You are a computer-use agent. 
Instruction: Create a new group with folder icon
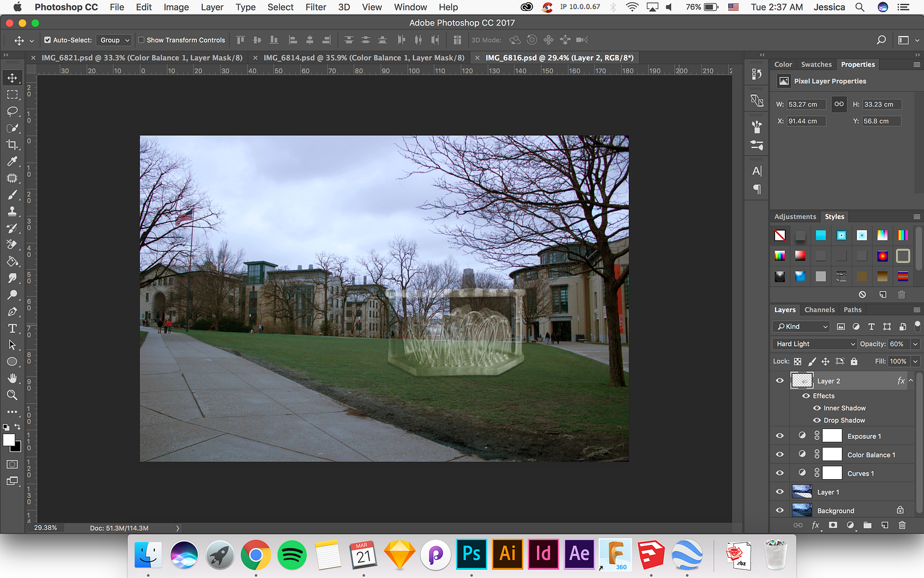[x=867, y=525]
